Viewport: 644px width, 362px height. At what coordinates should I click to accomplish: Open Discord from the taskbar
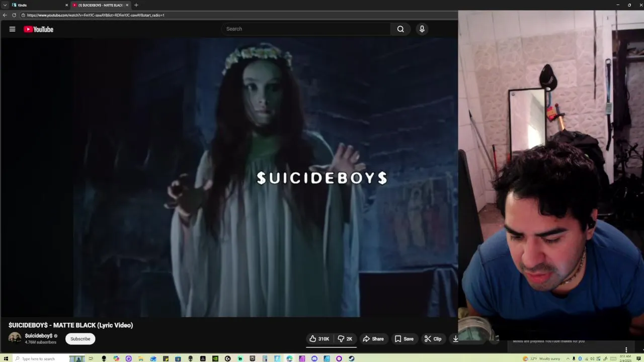[314, 358]
